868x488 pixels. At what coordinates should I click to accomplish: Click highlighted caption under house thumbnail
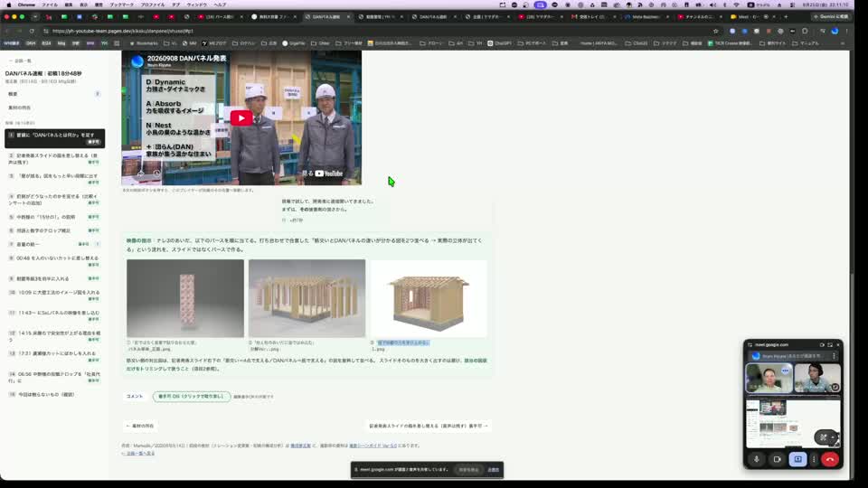point(403,343)
